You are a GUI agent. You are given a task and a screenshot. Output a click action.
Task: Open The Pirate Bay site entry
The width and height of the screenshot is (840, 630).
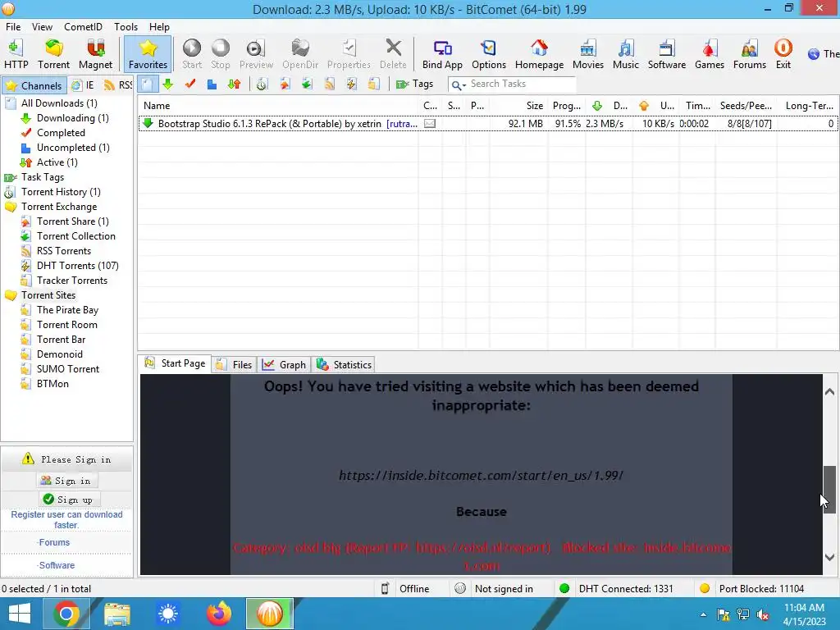[67, 310]
